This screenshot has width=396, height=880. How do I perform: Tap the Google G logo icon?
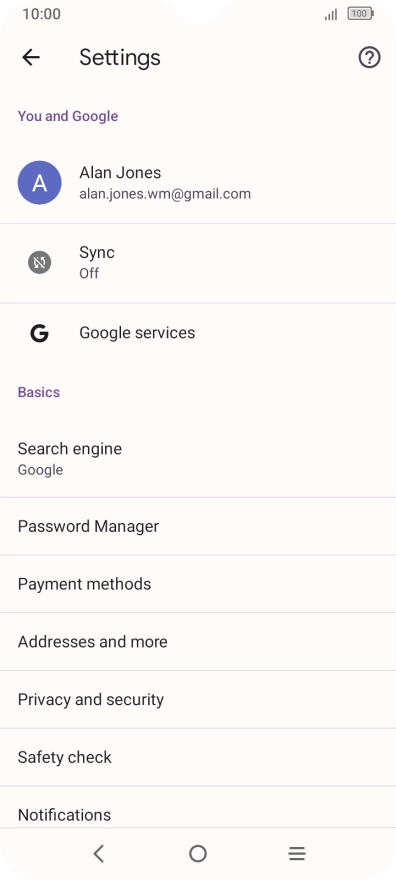click(39, 333)
